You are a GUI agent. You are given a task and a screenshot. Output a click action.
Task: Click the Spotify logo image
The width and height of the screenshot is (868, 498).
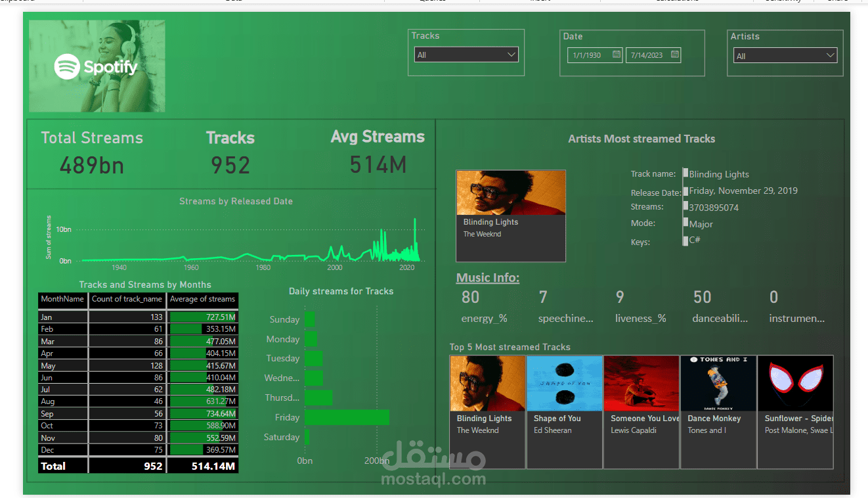tap(97, 66)
